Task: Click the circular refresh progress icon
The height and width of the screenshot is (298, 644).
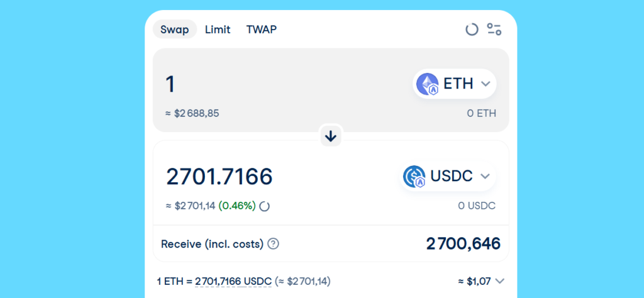Action: [x=472, y=29]
